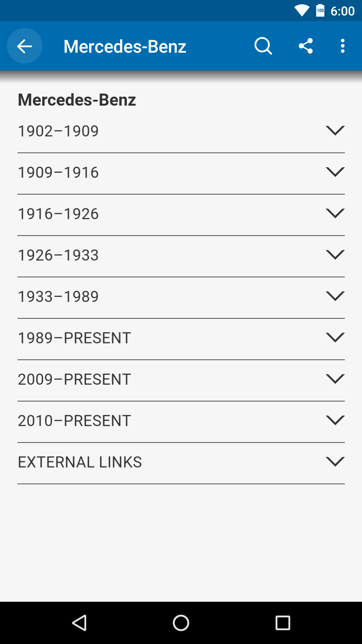Share this Mercedes-Benz page

pyautogui.click(x=306, y=46)
